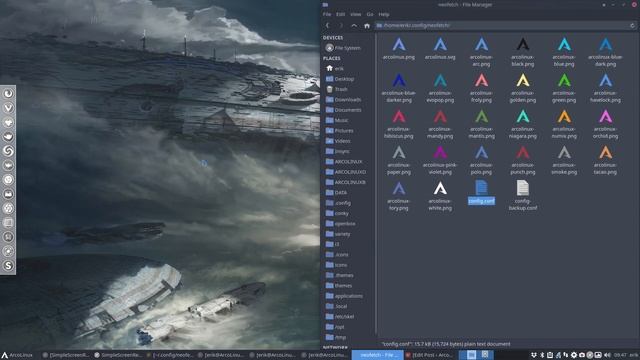Open /tmp bookmark in sidebar
The height and width of the screenshot is (360, 640).
[x=336, y=337]
